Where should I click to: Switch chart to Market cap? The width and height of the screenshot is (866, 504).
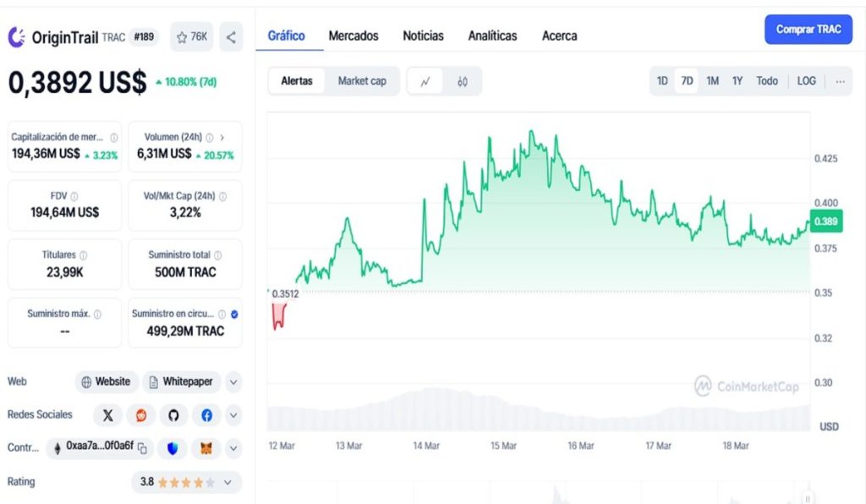pos(362,81)
